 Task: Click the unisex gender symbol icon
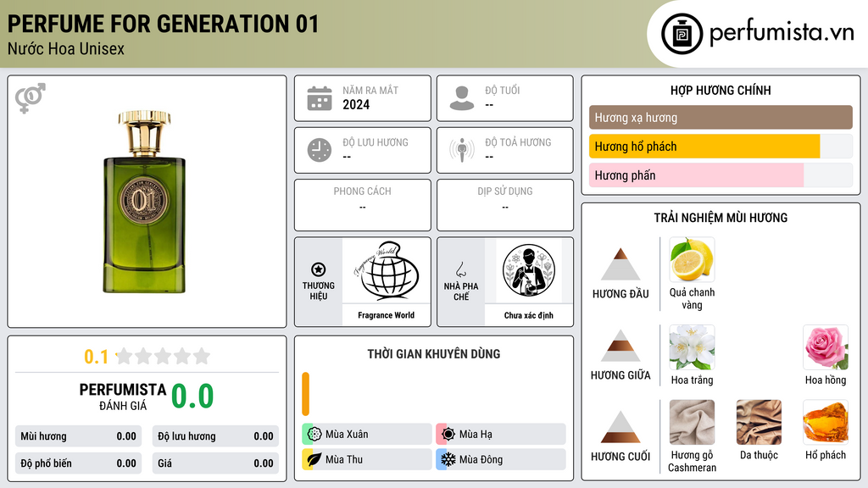pyautogui.click(x=30, y=98)
